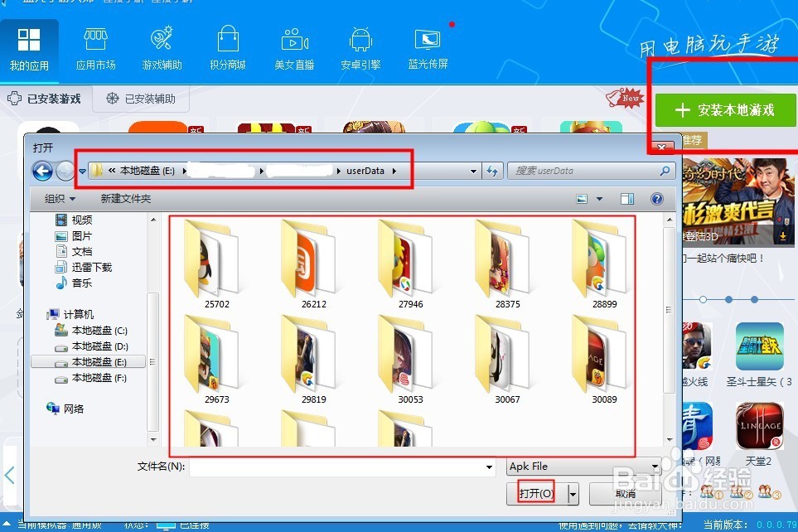Refresh the folder view
The image size is (798, 532).
492,171
